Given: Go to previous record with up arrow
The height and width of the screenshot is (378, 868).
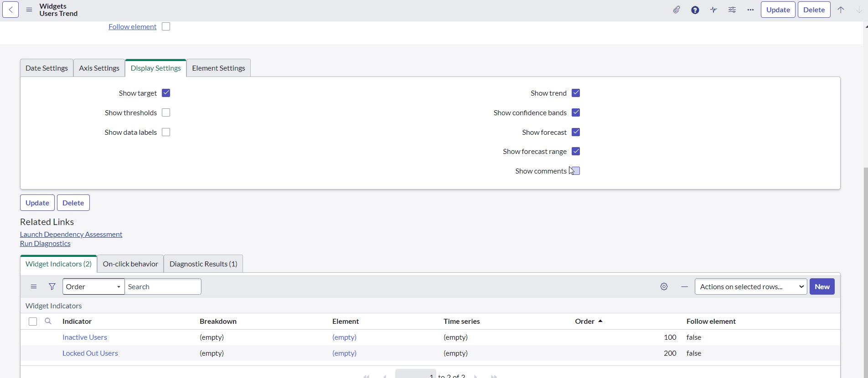Looking at the screenshot, I should click(841, 10).
